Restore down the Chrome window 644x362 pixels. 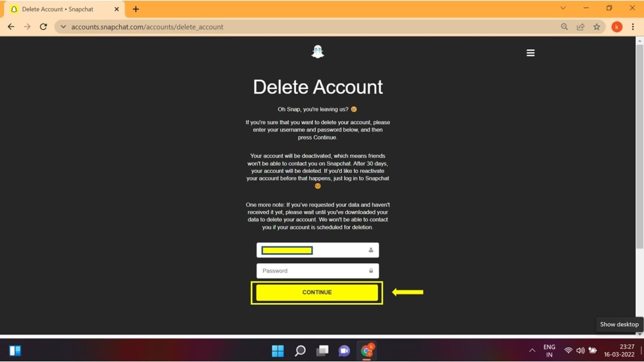coord(609,8)
